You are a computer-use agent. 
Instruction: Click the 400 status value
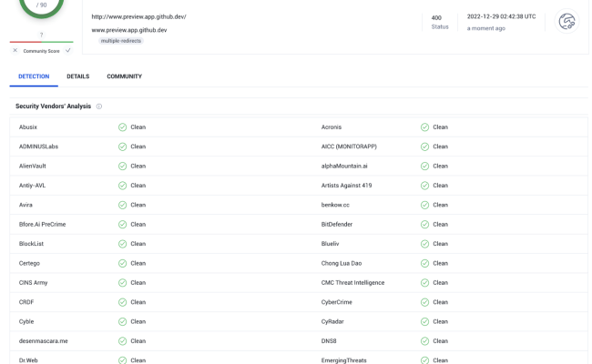436,17
